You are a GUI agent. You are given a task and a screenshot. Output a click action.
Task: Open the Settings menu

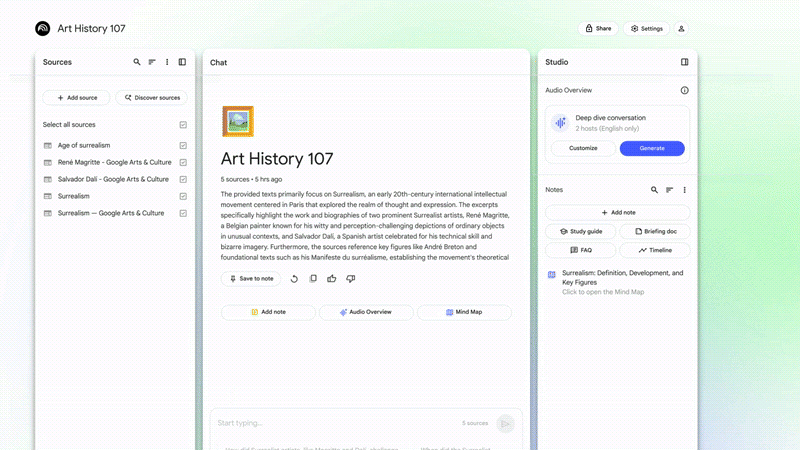point(646,29)
